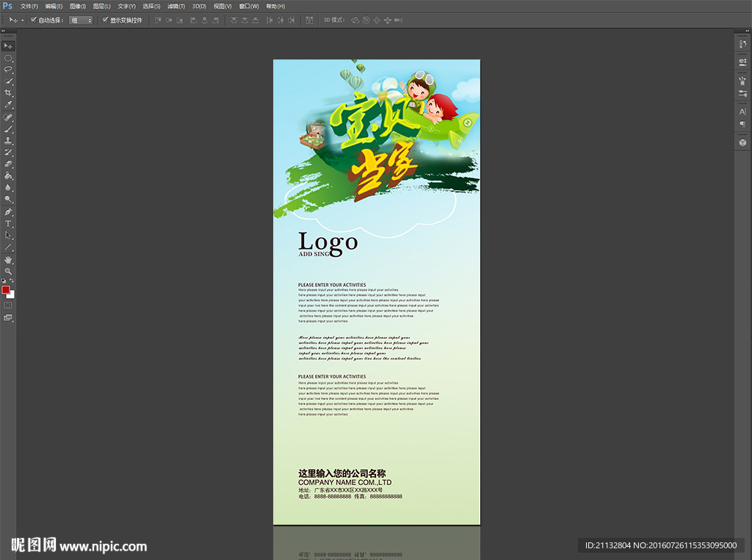Open the Character panel icon
The height and width of the screenshot is (560, 752).
tap(742, 112)
